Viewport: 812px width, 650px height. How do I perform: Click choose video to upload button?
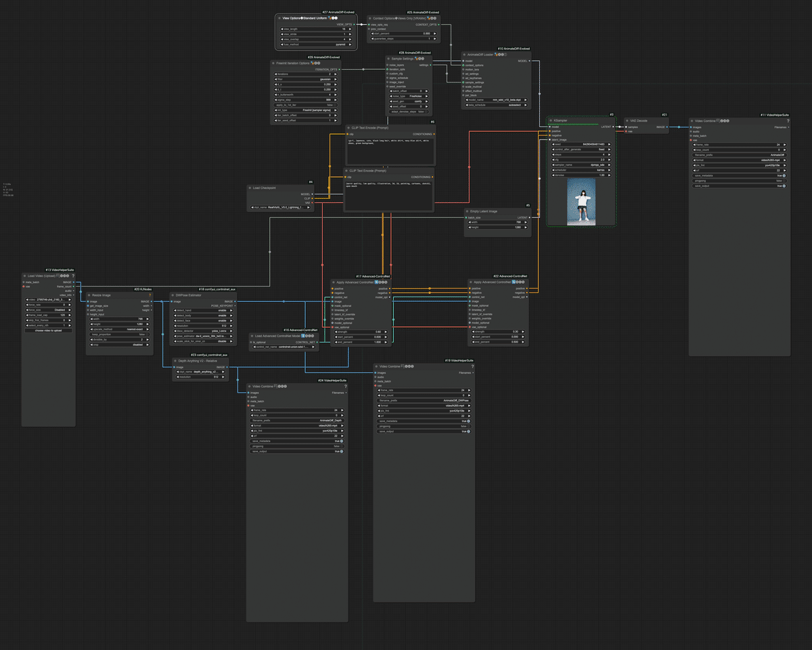[x=48, y=330]
